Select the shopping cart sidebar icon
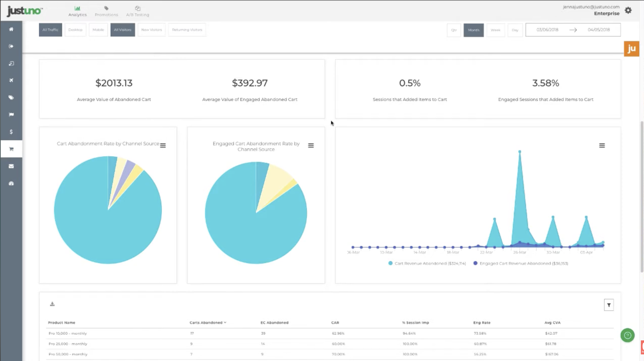This screenshot has height=361, width=644. pos(11,149)
